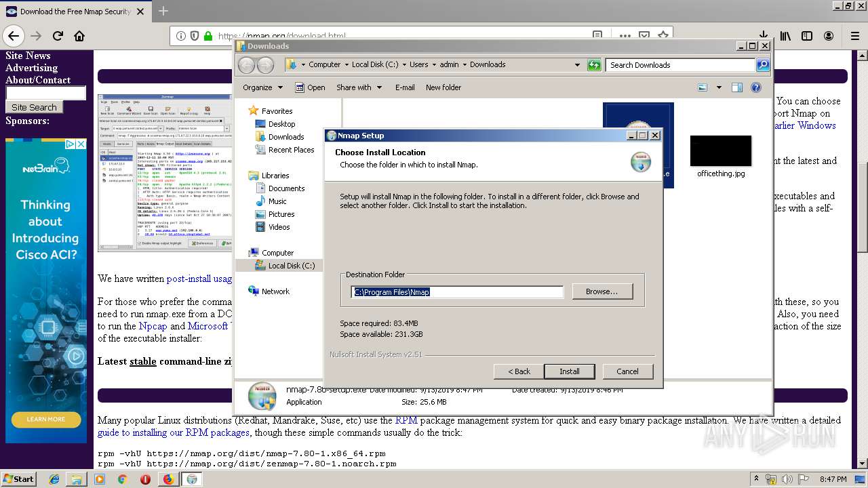Screen dimensions: 868x488
Task: Open the Organize menu
Action: (x=263, y=87)
